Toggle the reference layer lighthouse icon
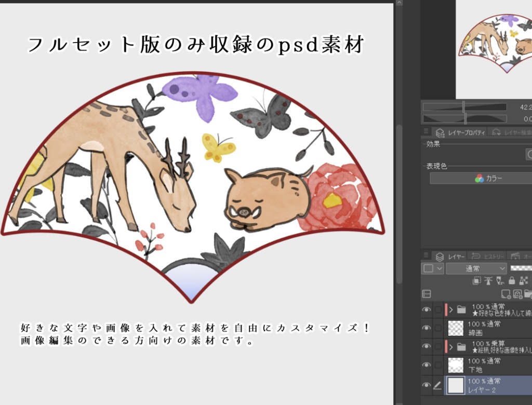 pyautogui.click(x=488, y=280)
